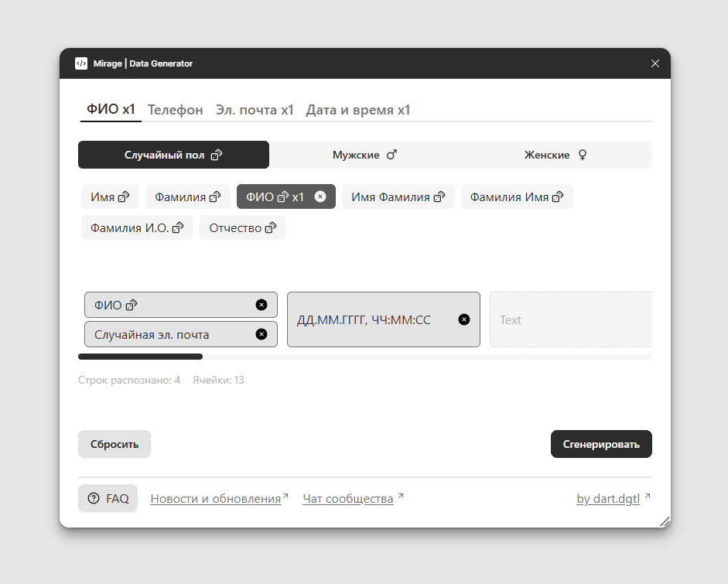Viewport: 728px width, 584px height.
Task: Clear the selected ФИО x1 chip
Action: click(x=320, y=196)
